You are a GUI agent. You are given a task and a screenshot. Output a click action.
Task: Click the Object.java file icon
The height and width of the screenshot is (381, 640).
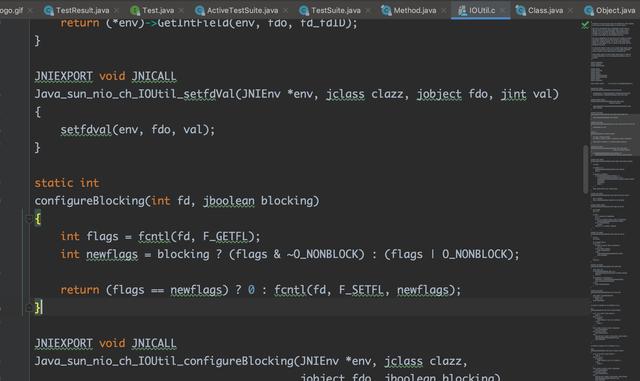[x=589, y=11]
